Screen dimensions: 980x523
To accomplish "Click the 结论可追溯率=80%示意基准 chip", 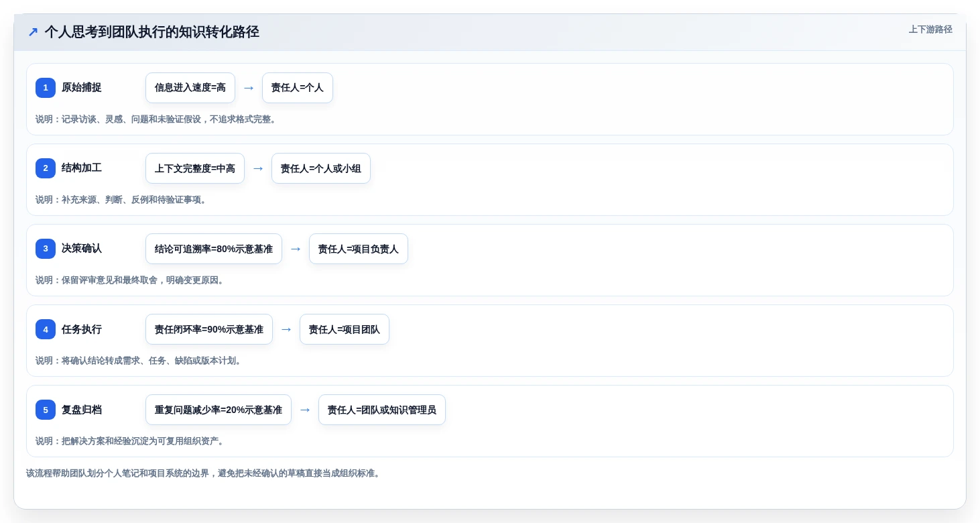I will 214,249.
